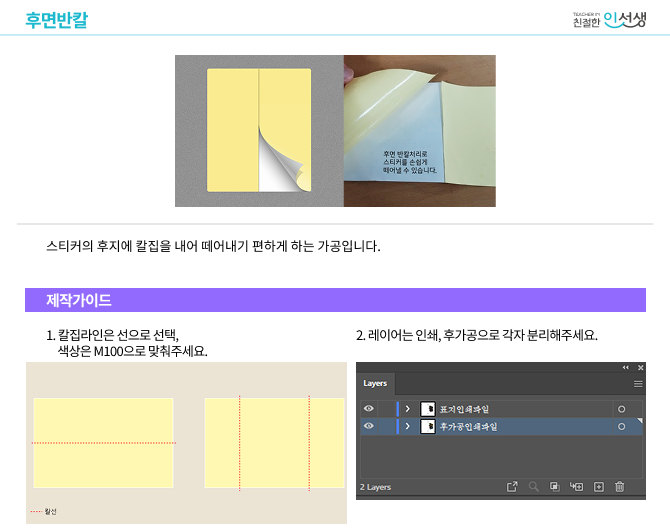This screenshot has height=530, width=670.
Task: Click the Create New Sublayer icon
Action: tap(576, 486)
